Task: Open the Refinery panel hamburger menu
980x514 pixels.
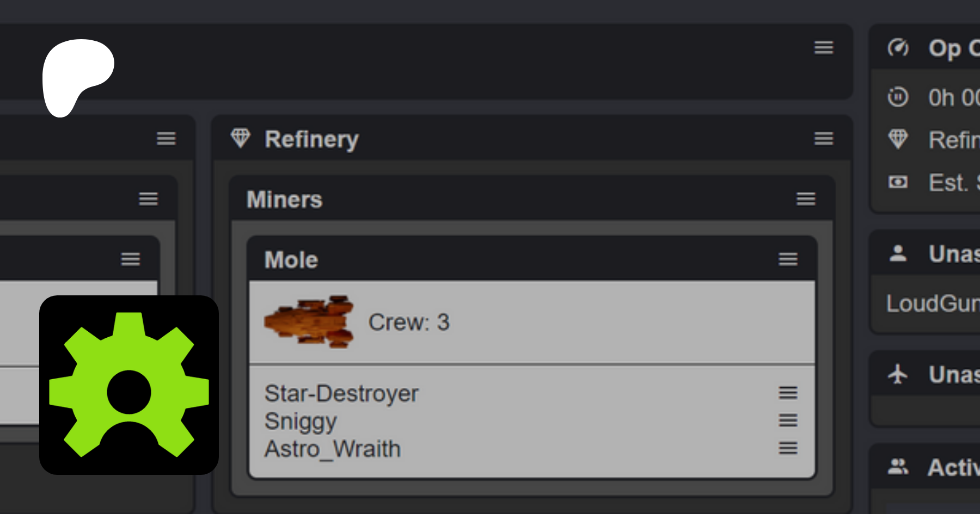Action: pyautogui.click(x=823, y=139)
